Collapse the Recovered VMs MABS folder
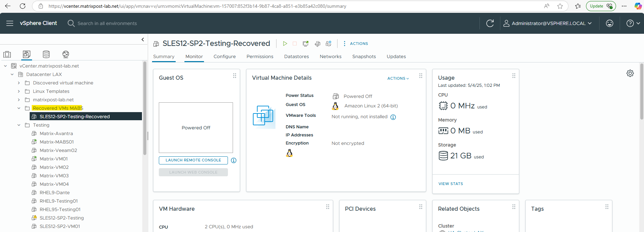This screenshot has height=232, width=644. (x=19, y=108)
